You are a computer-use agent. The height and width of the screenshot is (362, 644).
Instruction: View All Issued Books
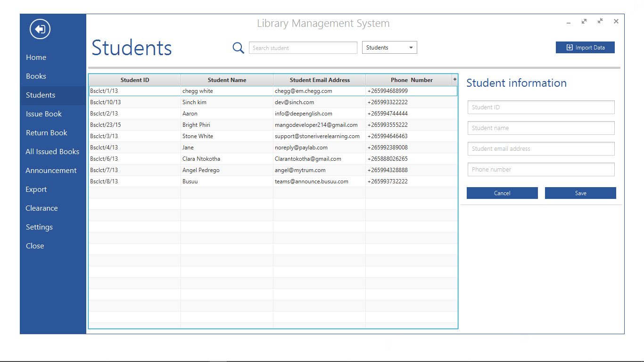coord(52,151)
